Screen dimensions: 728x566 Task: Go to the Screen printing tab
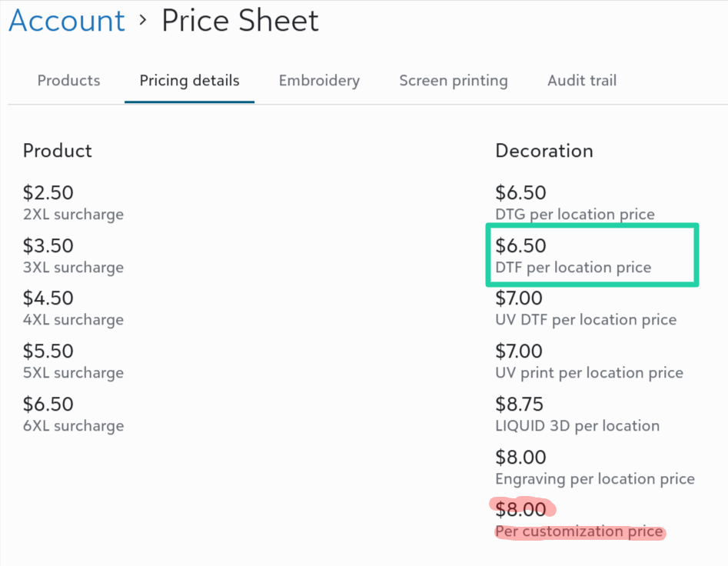(453, 81)
